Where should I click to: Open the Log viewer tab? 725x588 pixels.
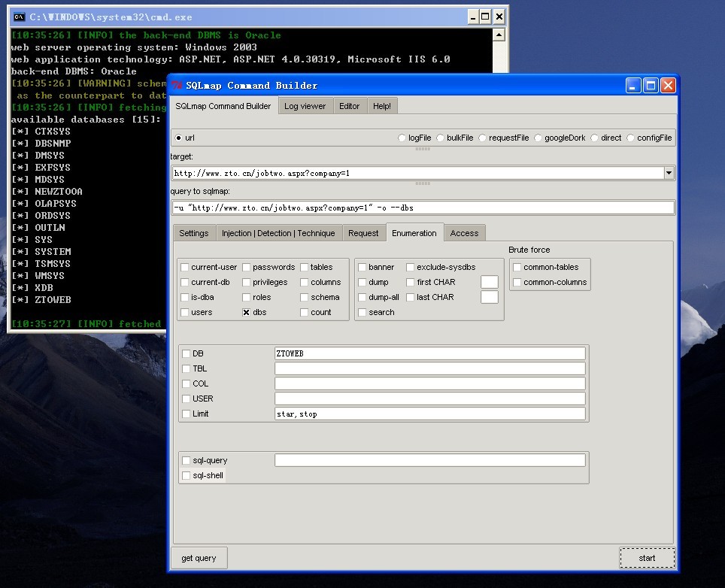[305, 106]
